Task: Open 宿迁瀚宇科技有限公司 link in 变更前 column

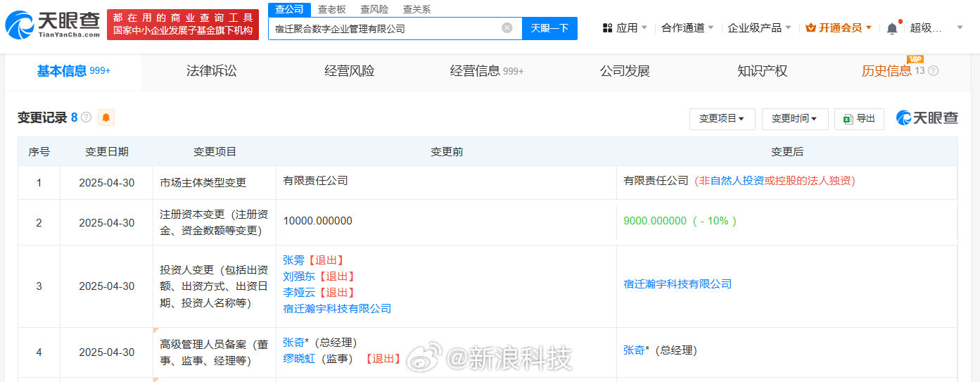Action: click(337, 309)
